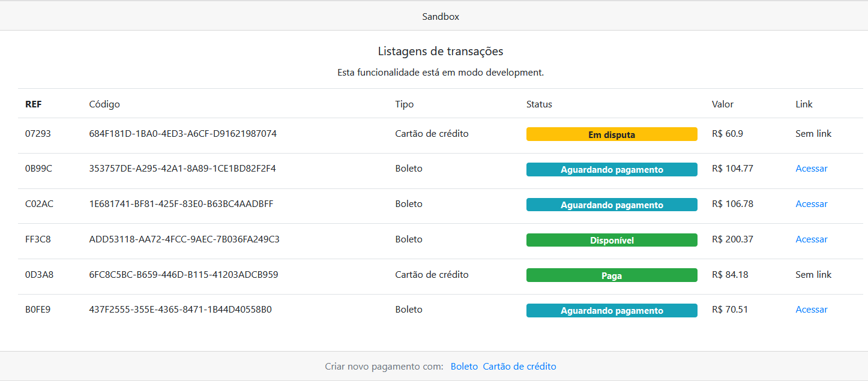Click Sem link text in row 0D3A8

(x=813, y=275)
